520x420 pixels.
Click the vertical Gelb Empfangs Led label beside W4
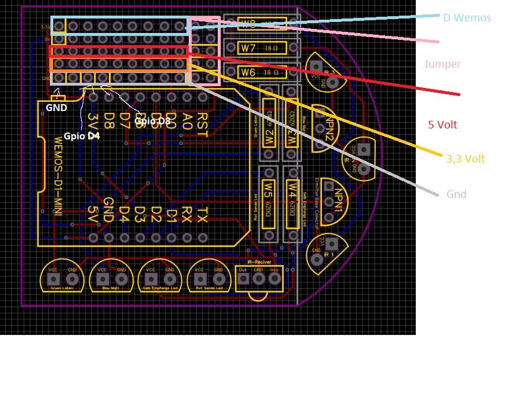click(305, 209)
